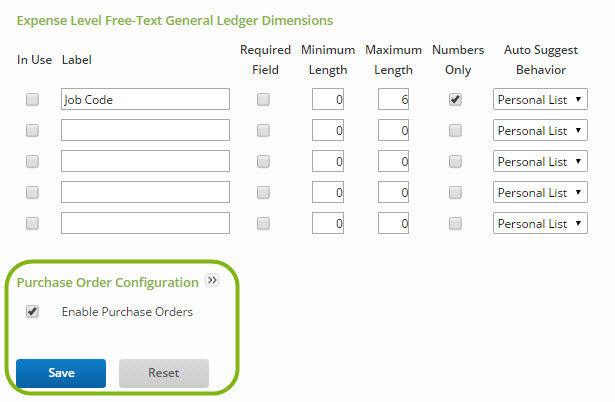Tick Required Field checkbox in last row
The height and width of the screenshot is (402, 615).
point(263,223)
